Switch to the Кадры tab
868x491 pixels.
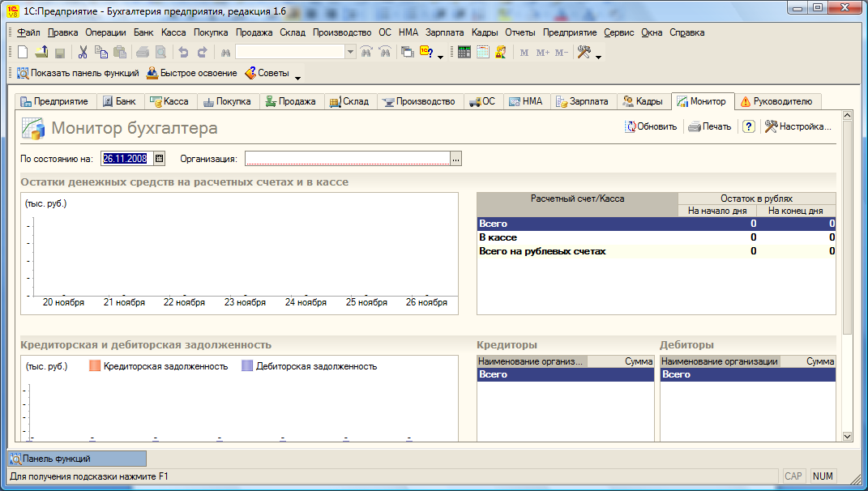coord(643,101)
